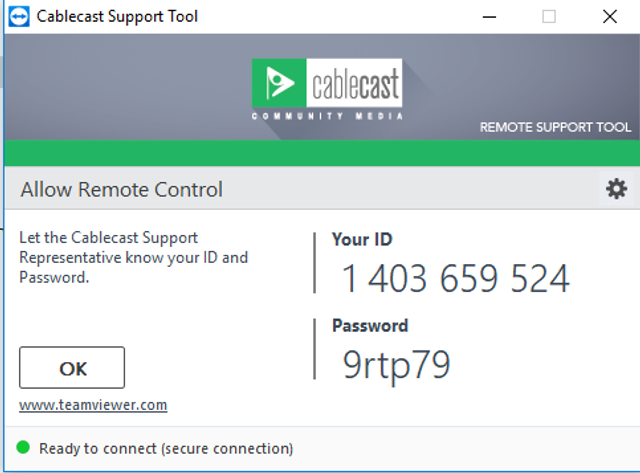Click the "Your ID" label
Image resolution: width=640 pixels, height=473 pixels.
point(362,240)
